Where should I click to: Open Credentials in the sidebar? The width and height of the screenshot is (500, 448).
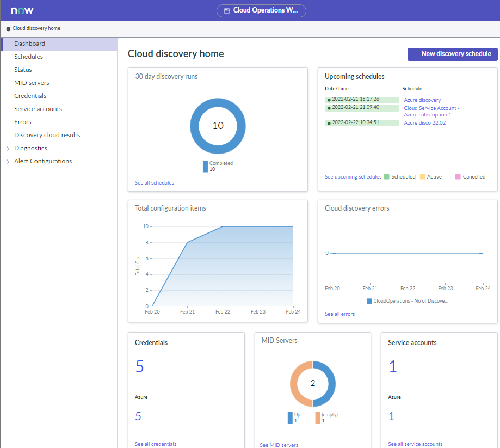pyautogui.click(x=30, y=96)
